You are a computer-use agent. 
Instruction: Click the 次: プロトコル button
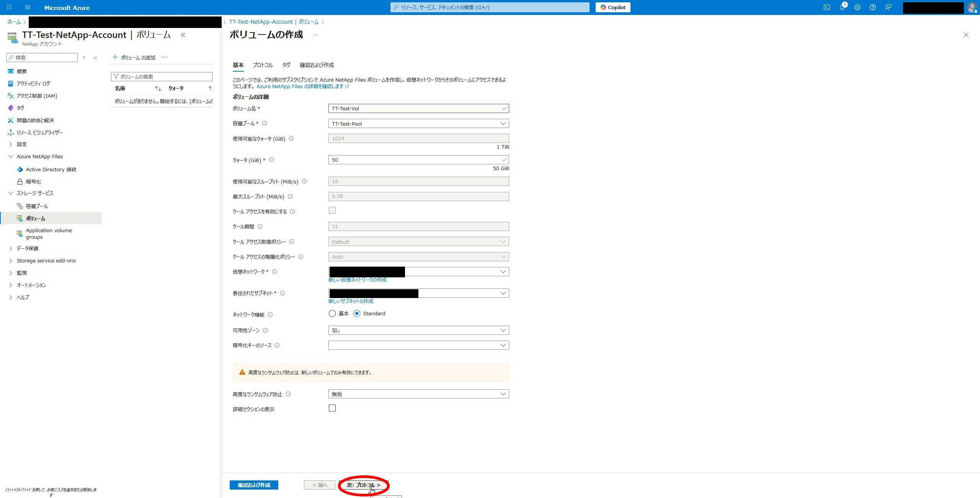pos(363,485)
